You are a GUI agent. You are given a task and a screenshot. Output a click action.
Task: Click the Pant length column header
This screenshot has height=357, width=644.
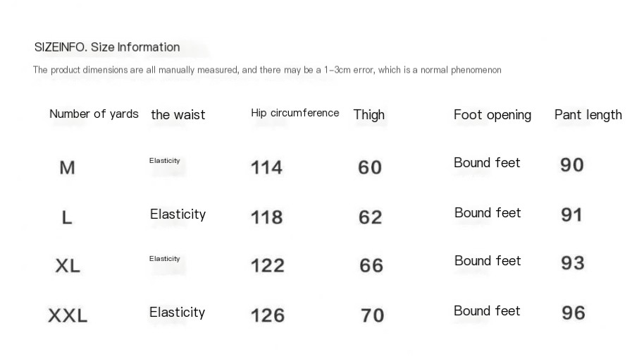pos(588,115)
